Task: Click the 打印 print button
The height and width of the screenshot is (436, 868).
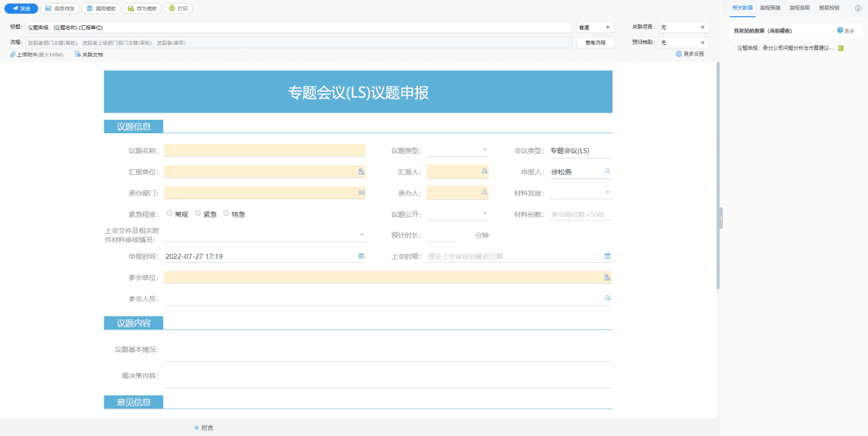Action: pos(178,8)
